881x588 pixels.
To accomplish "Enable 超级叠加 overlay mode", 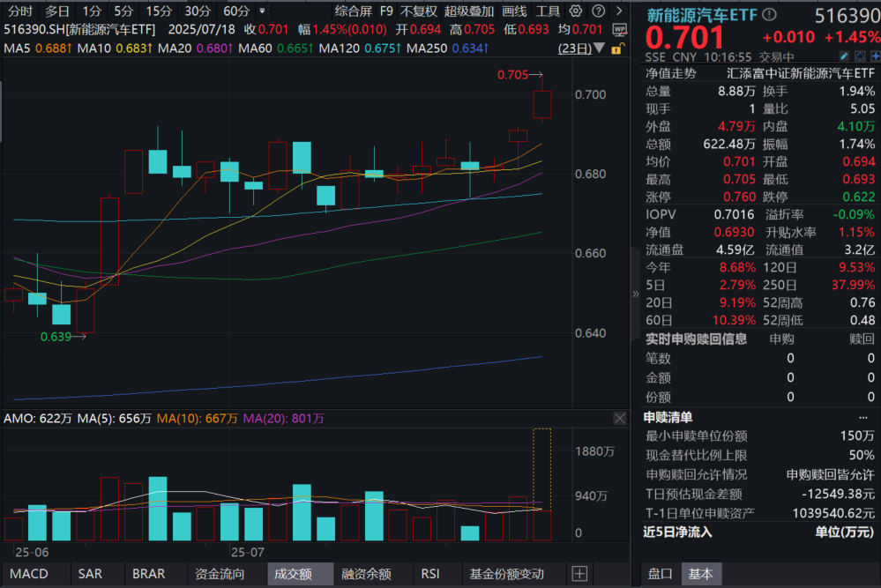I will click(x=469, y=11).
